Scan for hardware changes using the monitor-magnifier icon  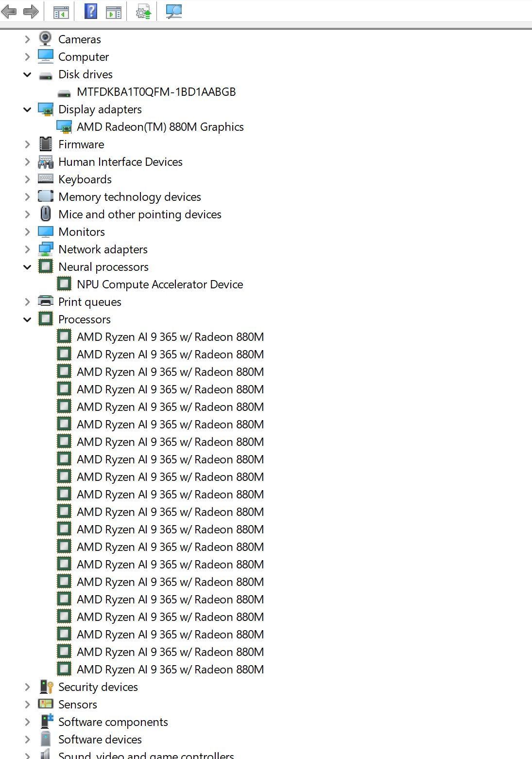(x=173, y=11)
